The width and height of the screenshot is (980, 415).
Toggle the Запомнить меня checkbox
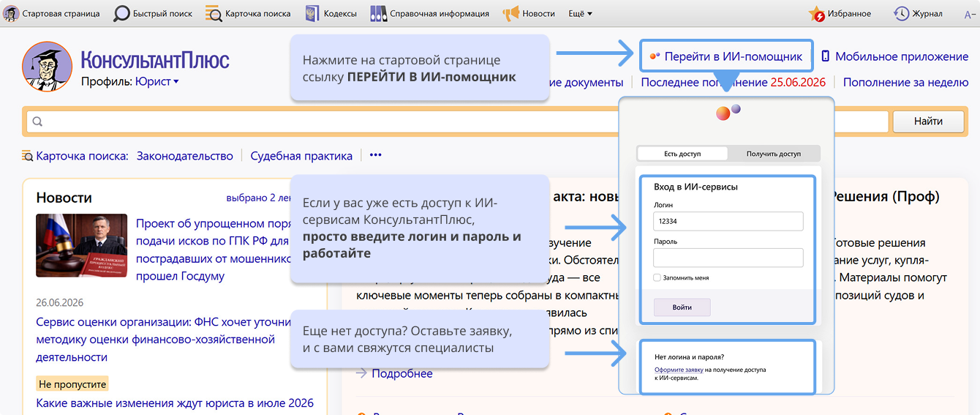click(x=657, y=278)
